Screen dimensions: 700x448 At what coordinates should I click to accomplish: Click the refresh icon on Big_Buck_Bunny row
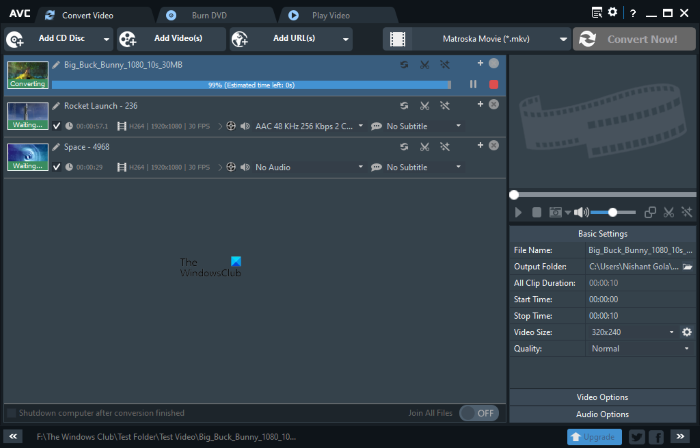click(404, 65)
